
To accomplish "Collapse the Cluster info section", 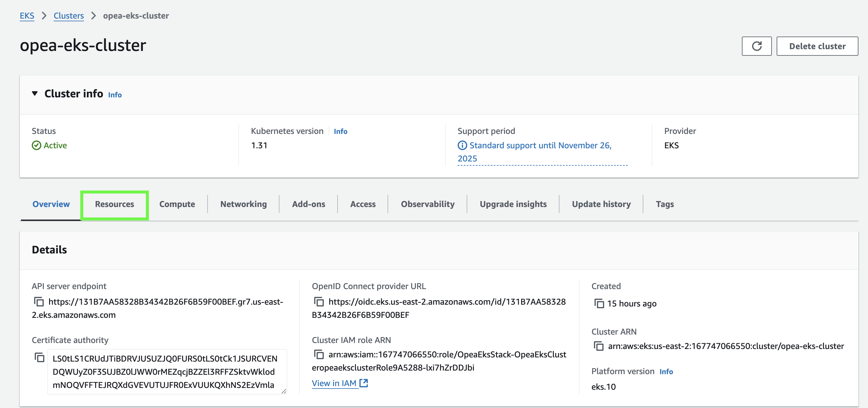I will (x=35, y=93).
